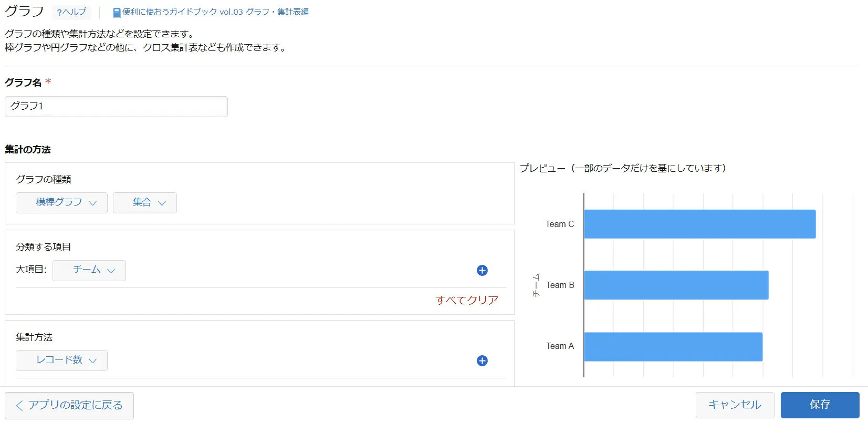Add another category item with plus icon

click(x=482, y=270)
